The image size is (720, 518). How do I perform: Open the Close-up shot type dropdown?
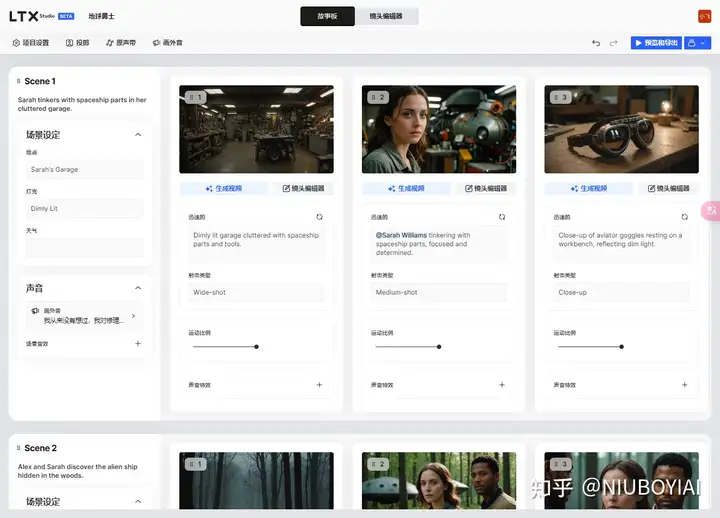pyautogui.click(x=621, y=292)
